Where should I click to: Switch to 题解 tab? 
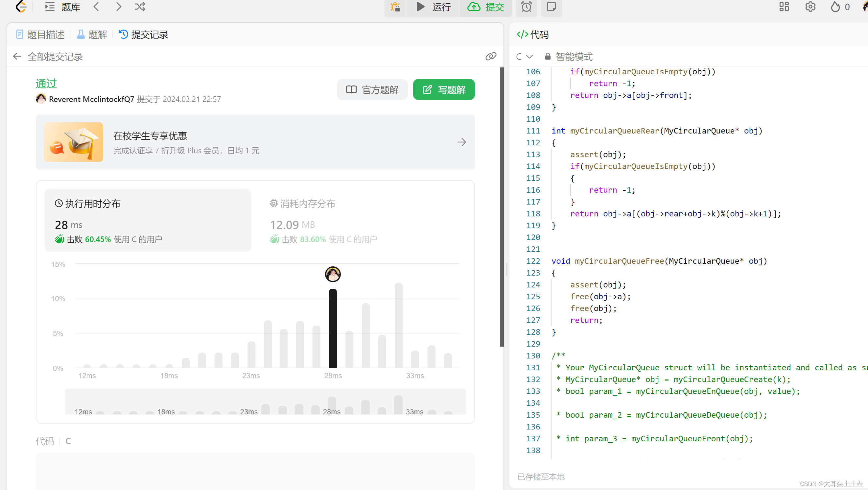(x=92, y=35)
